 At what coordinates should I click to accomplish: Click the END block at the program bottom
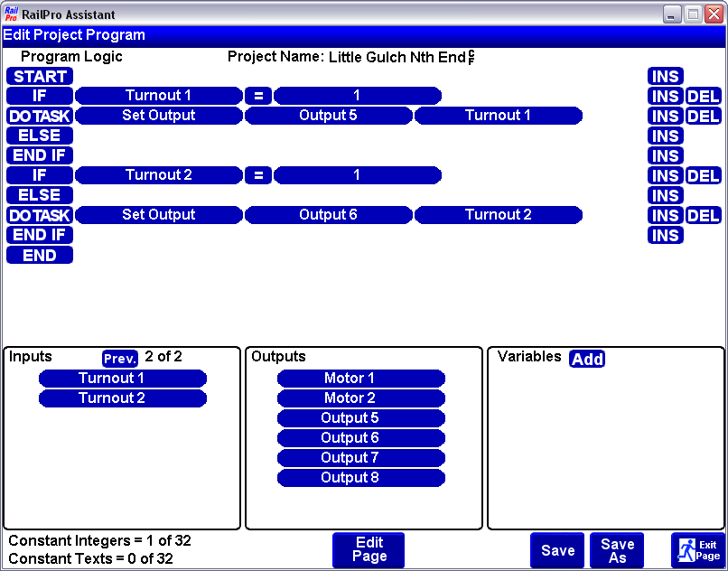[x=39, y=255]
